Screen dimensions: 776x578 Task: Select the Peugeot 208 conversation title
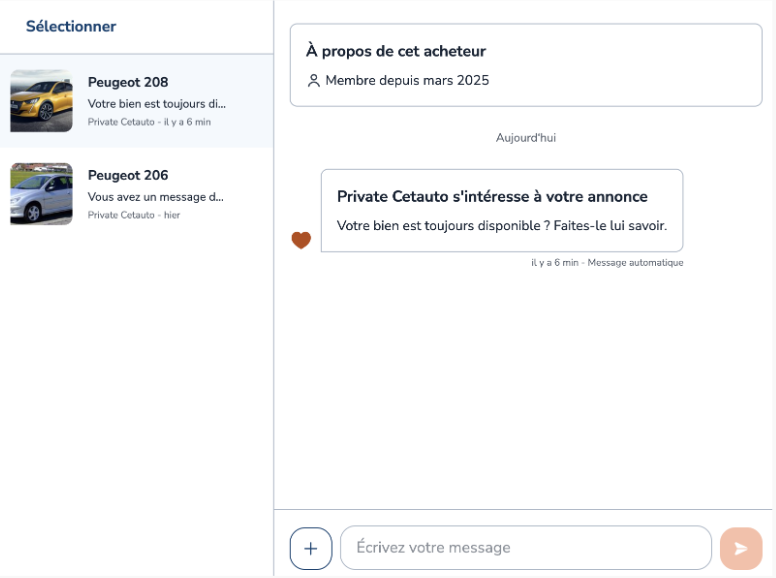point(128,82)
